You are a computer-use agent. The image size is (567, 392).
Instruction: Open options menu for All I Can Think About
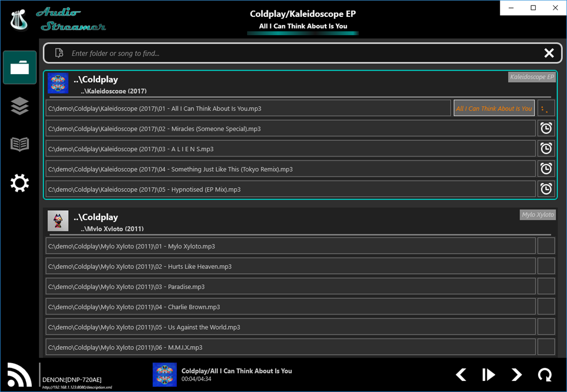[546, 108]
